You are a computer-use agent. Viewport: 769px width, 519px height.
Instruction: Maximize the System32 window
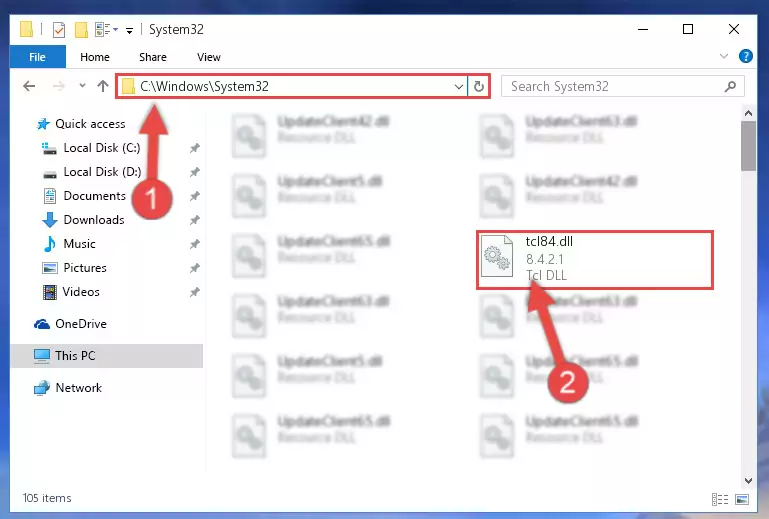point(688,29)
